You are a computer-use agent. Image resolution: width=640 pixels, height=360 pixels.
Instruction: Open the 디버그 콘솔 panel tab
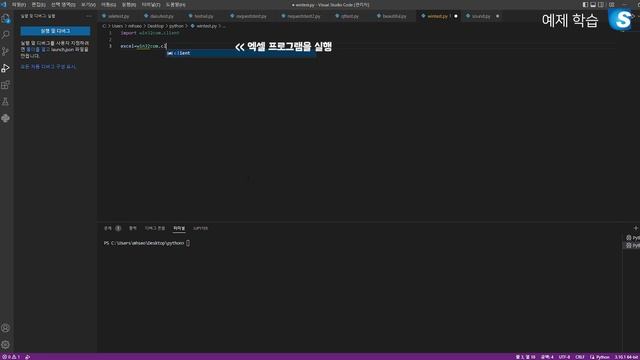155,228
